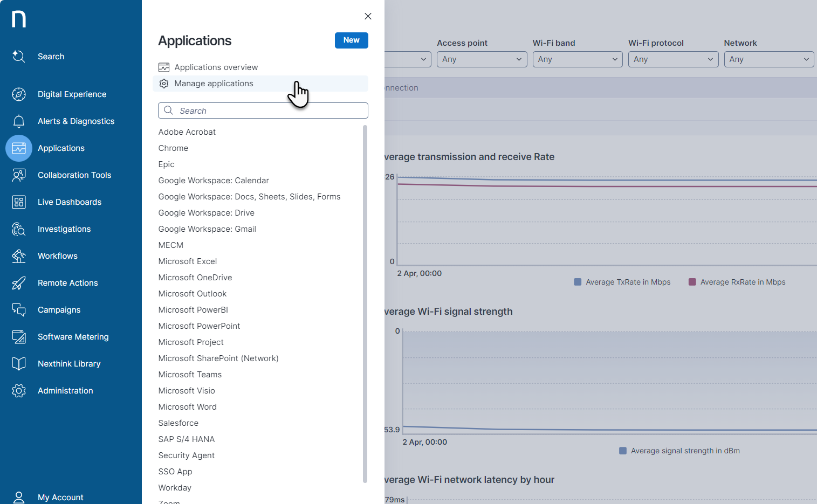The height and width of the screenshot is (504, 817).
Task: Close the Applications panel with X
Action: tap(368, 16)
